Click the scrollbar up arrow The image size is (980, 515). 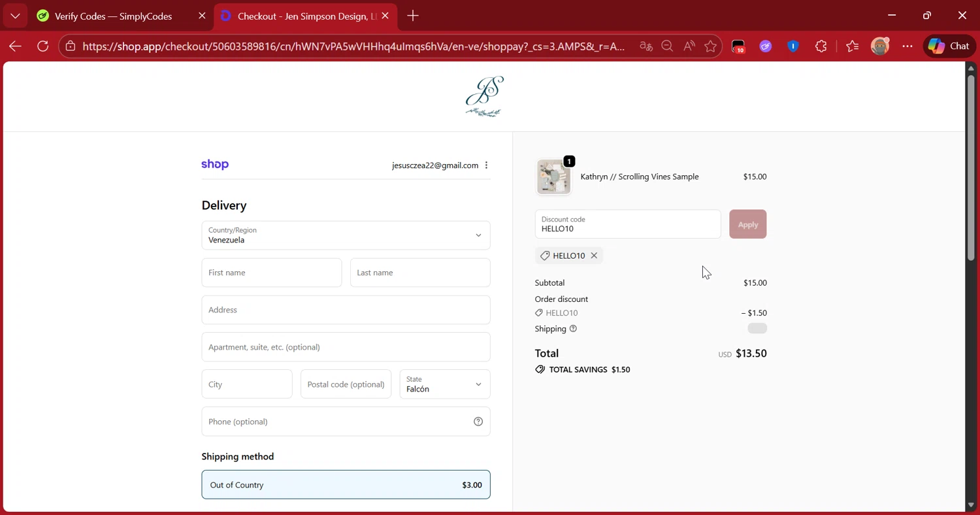972,67
